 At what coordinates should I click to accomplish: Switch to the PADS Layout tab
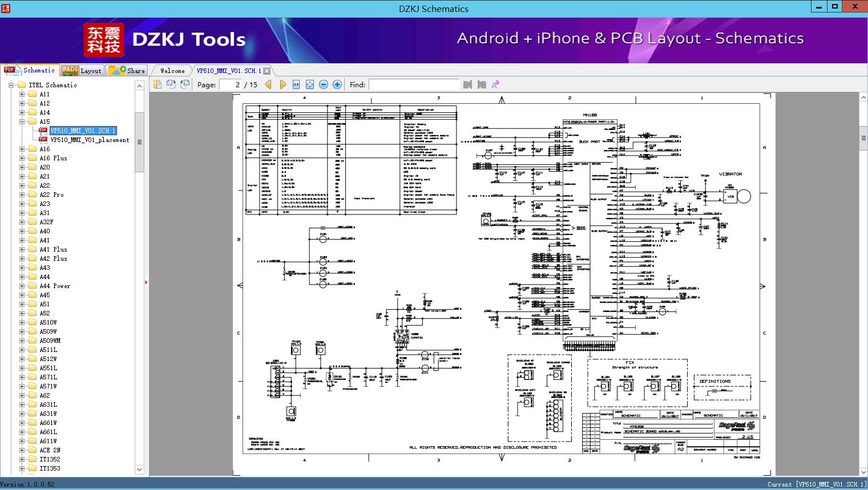pos(82,70)
